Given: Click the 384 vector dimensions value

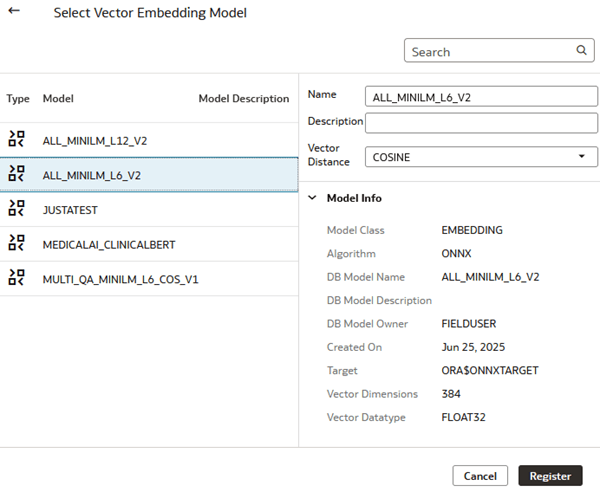Looking at the screenshot, I should click(451, 394).
